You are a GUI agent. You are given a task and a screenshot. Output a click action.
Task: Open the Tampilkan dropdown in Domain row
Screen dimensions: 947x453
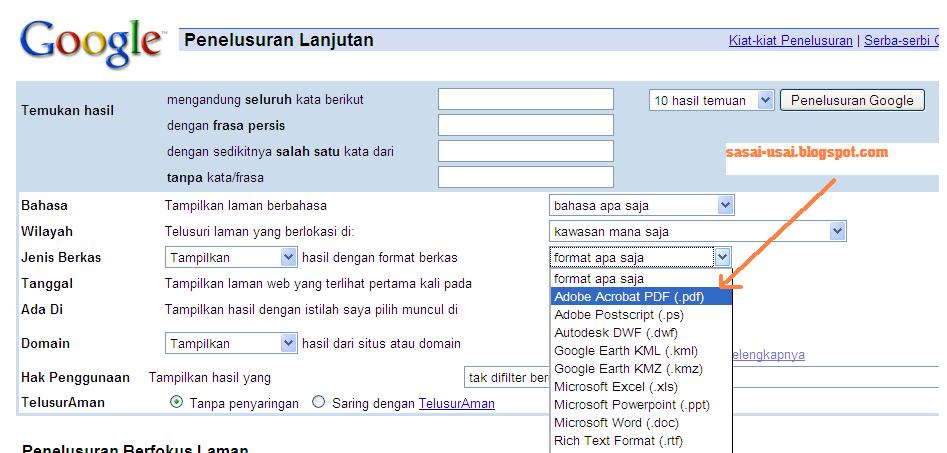tap(231, 344)
